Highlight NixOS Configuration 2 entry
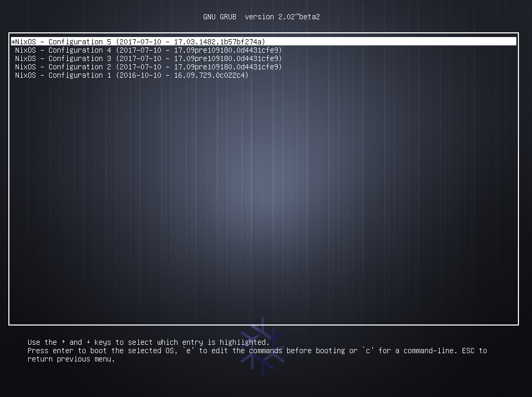This screenshot has height=397, width=532. [x=148, y=67]
